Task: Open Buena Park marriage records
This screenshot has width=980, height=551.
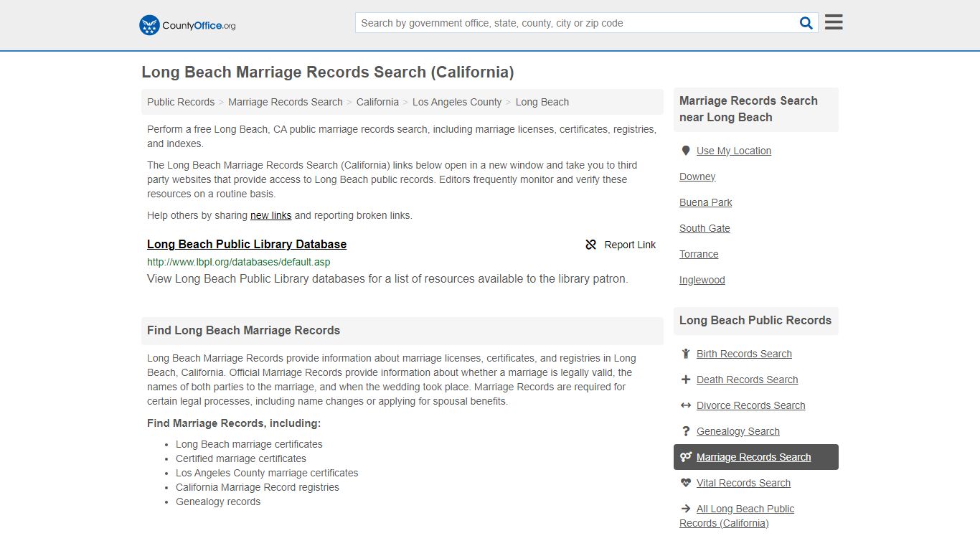Action: pos(706,202)
